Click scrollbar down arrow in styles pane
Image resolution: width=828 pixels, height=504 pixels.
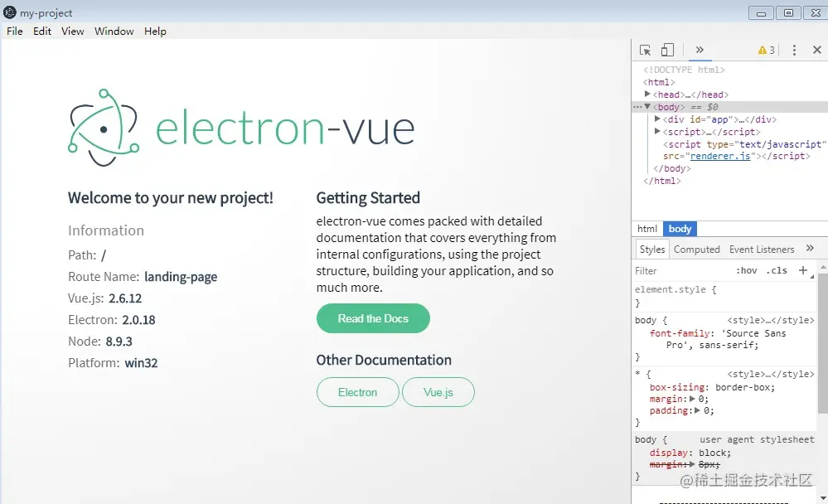tap(823, 497)
